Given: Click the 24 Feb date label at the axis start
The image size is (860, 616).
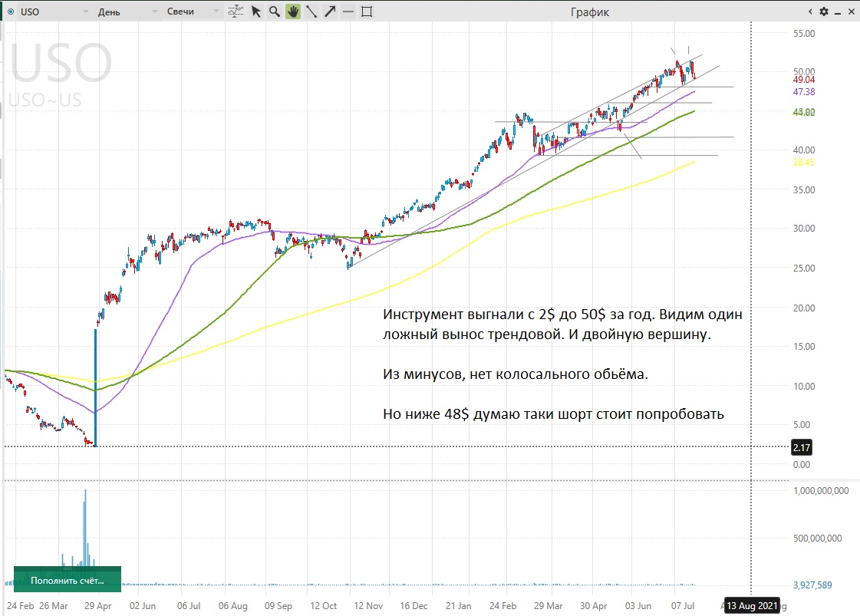Looking at the screenshot, I should pyautogui.click(x=20, y=605).
